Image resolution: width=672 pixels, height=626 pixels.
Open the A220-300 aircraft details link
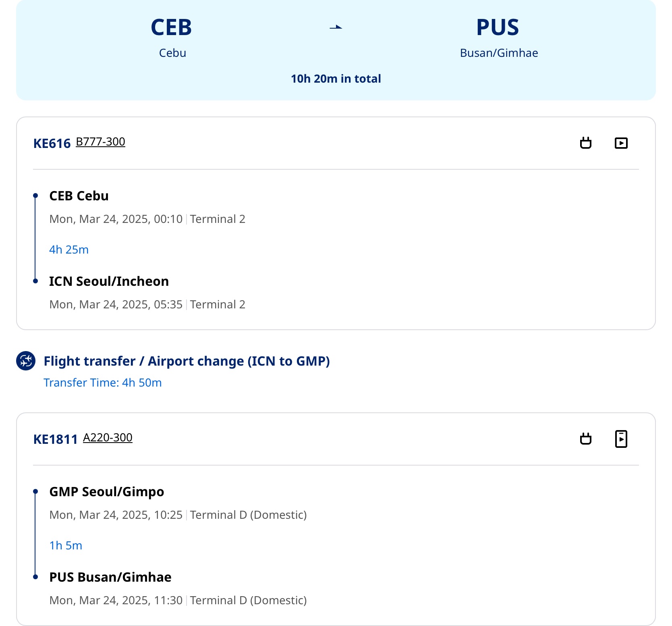(x=108, y=438)
